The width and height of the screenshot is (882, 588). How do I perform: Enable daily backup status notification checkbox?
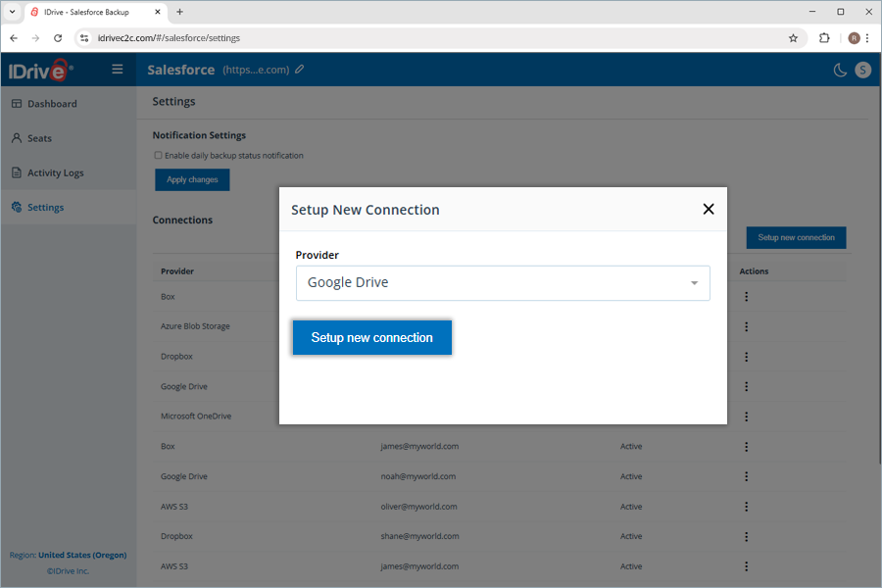[x=158, y=156]
